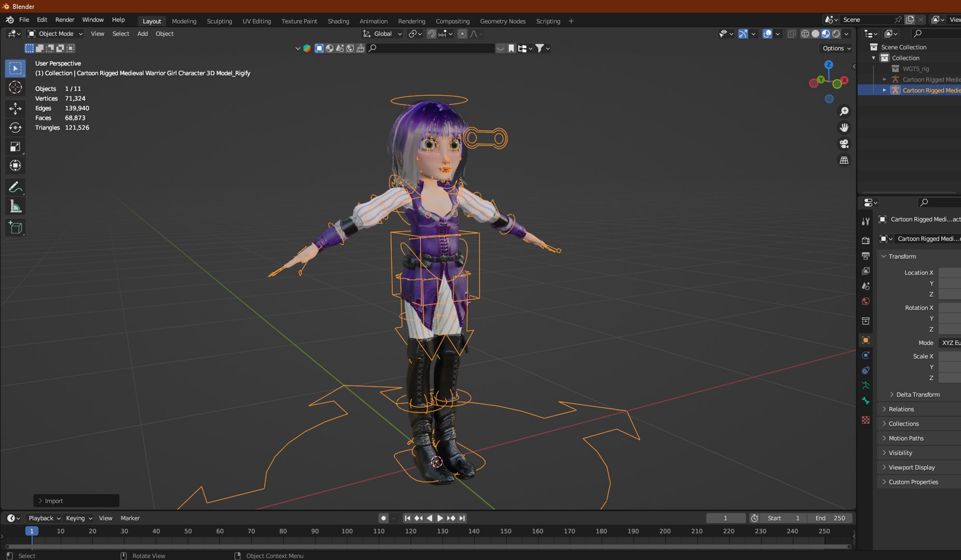Choose the Scale tool
961x560 pixels.
[x=15, y=147]
